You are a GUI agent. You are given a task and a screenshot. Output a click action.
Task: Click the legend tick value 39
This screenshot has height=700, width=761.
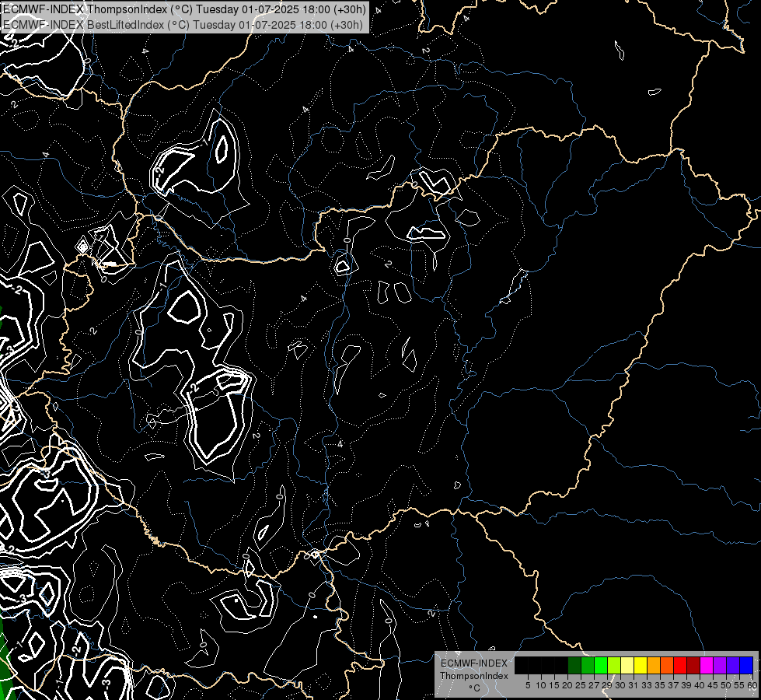(686, 685)
